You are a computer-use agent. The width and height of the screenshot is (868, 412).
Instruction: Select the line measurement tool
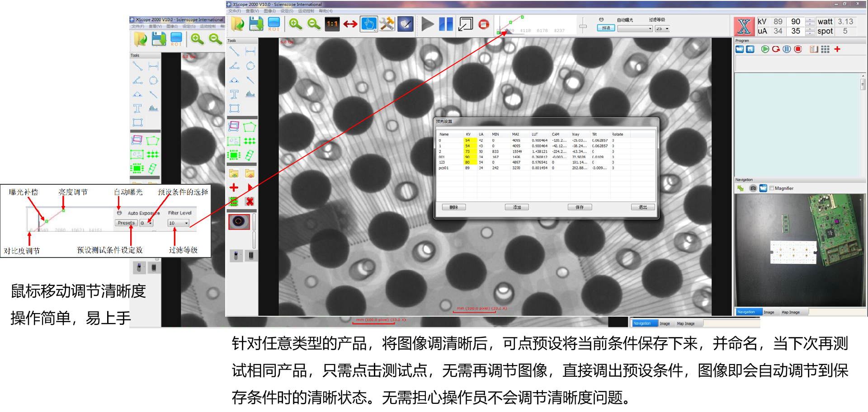coord(234,51)
